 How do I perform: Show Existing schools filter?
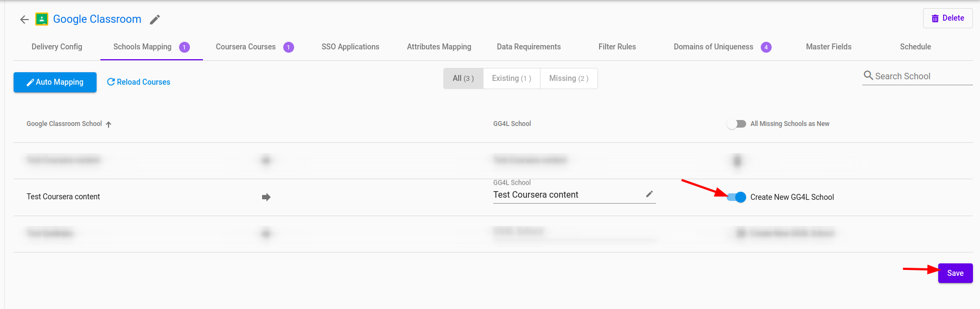[511, 78]
